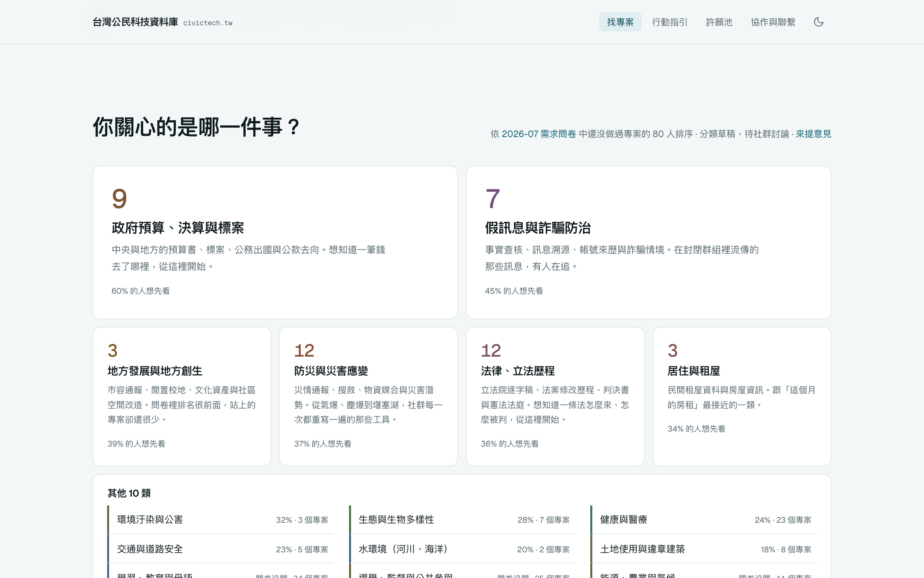Click the 土地使用與違章建築 row
This screenshot has width=924, height=578.
pos(704,549)
